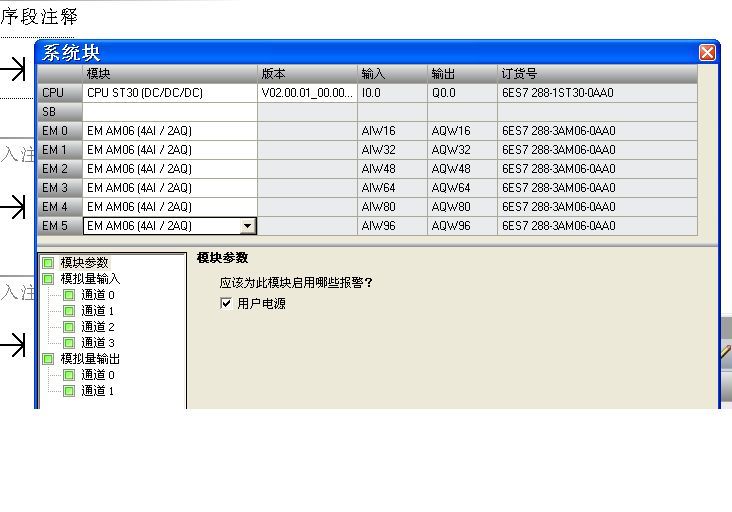Image resolution: width=732 pixels, height=512 pixels.
Task: Click the green icon beside 模拟量输入
Action: click(x=48, y=279)
